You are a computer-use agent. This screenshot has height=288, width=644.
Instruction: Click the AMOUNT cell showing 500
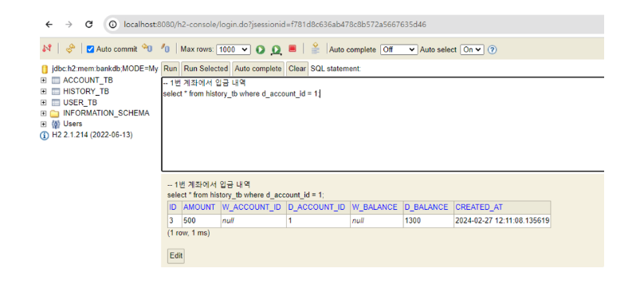click(x=201, y=221)
